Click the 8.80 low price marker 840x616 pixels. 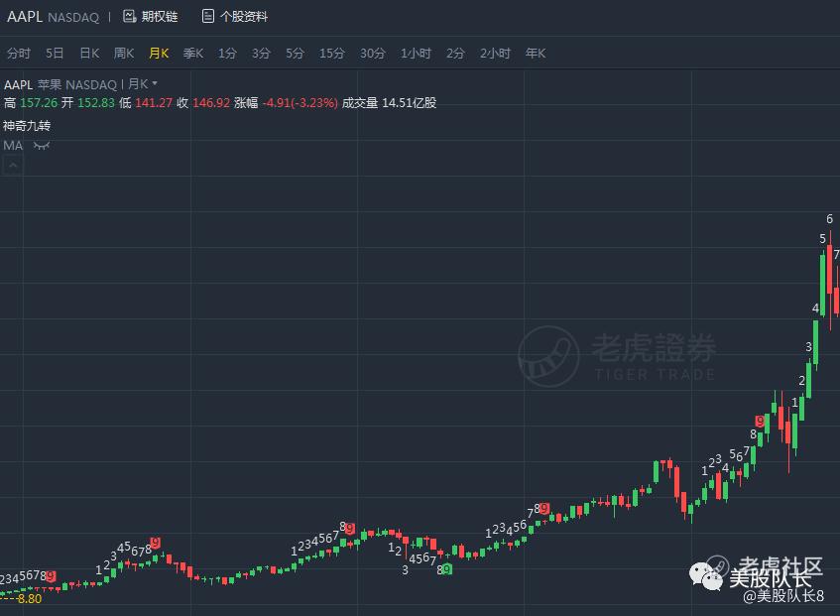pyautogui.click(x=29, y=598)
